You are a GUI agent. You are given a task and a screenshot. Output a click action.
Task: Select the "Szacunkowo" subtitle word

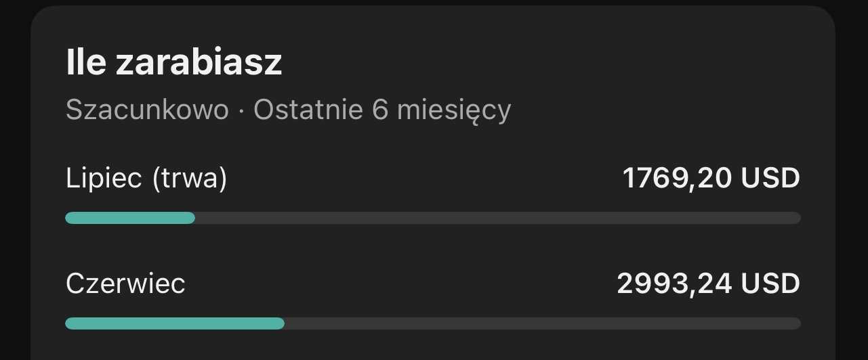(148, 110)
